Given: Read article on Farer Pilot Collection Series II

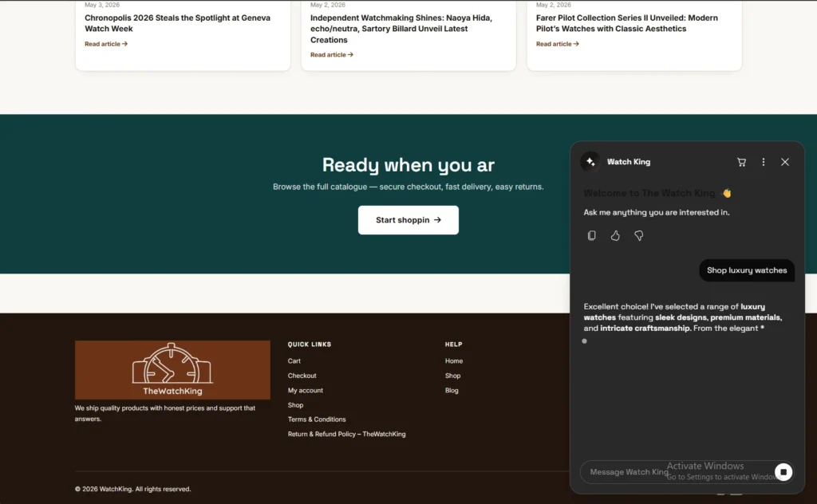Looking at the screenshot, I should click(x=557, y=44).
